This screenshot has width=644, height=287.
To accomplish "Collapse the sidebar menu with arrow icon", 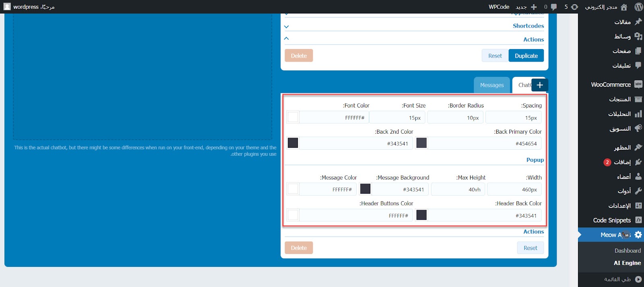I will point(638,279).
